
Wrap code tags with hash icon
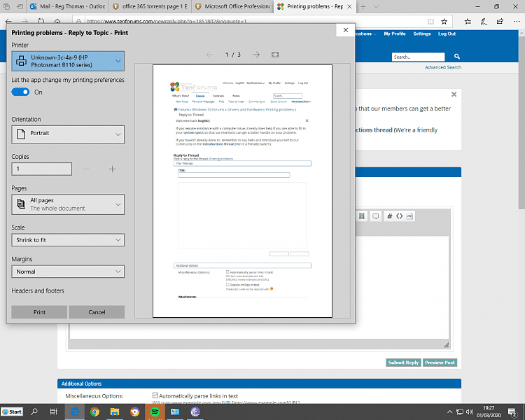click(x=389, y=216)
